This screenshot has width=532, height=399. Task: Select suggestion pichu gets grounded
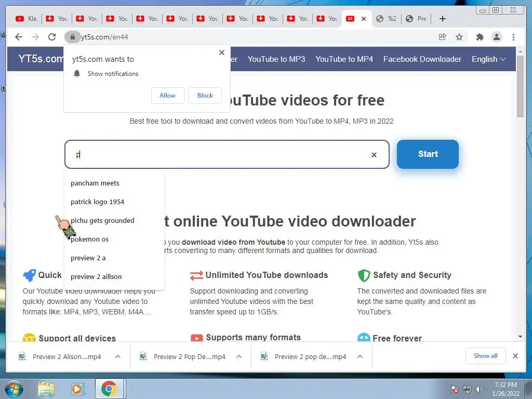114,220
